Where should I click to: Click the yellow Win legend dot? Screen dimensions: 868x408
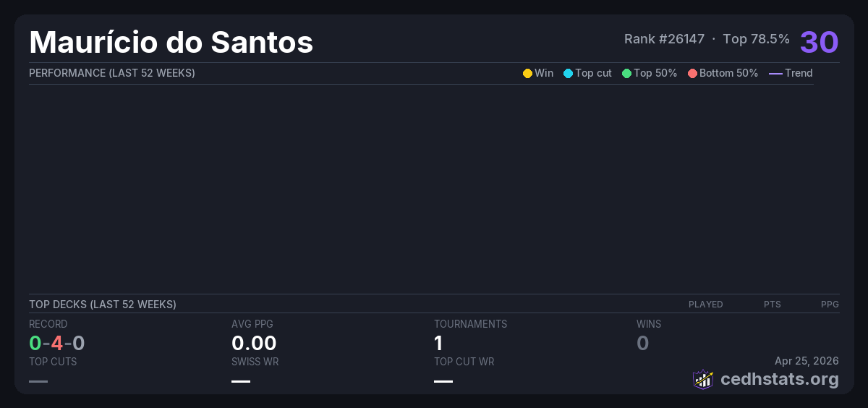coord(527,73)
